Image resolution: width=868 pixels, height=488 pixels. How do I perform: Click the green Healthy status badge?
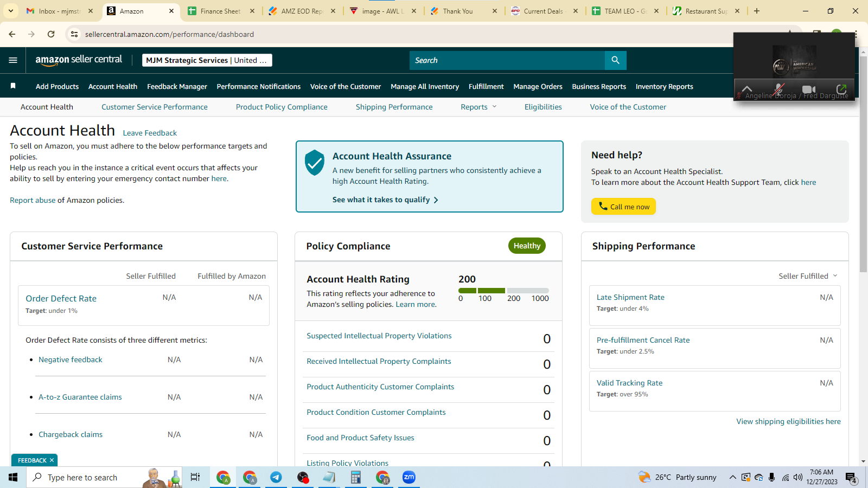click(527, 246)
